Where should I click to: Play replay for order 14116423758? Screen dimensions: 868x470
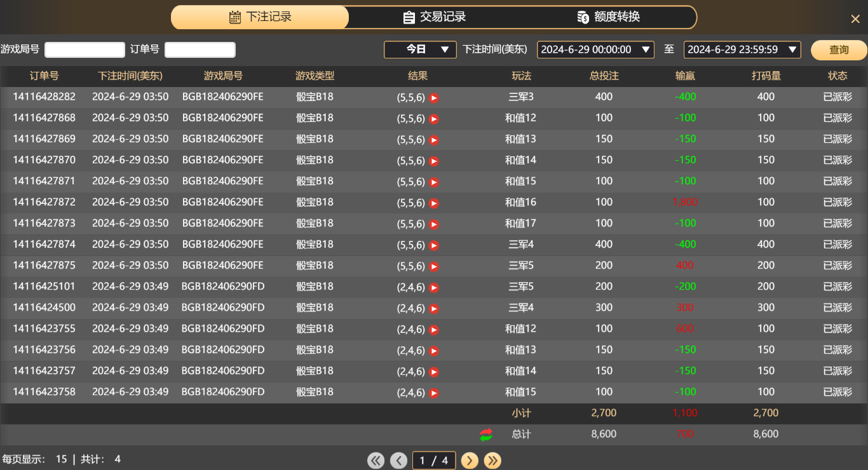tap(434, 393)
